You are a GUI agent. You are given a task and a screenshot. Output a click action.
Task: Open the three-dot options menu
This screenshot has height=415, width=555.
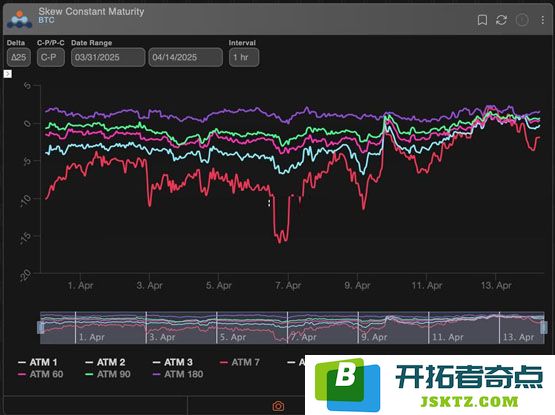[542, 20]
